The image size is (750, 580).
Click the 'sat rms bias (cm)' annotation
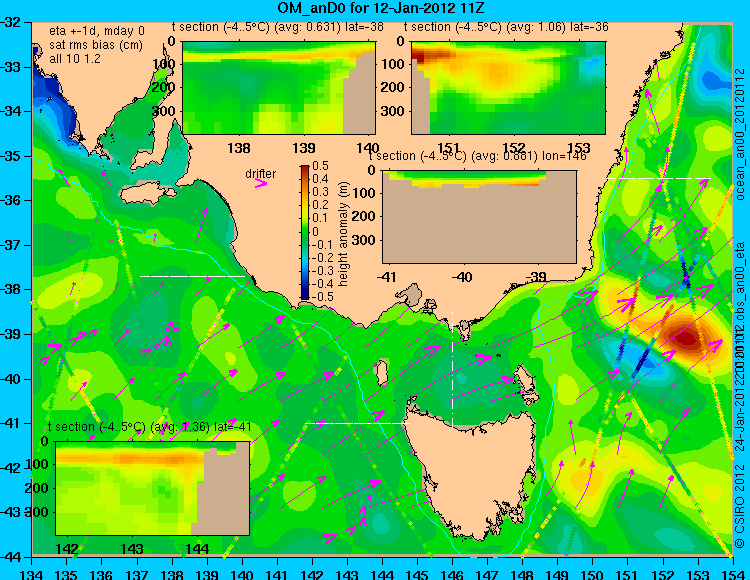click(x=96, y=45)
